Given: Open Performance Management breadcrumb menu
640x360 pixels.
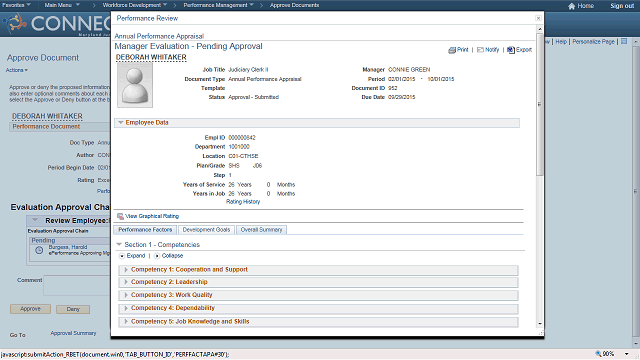Looking at the screenshot, I should click(x=218, y=5).
